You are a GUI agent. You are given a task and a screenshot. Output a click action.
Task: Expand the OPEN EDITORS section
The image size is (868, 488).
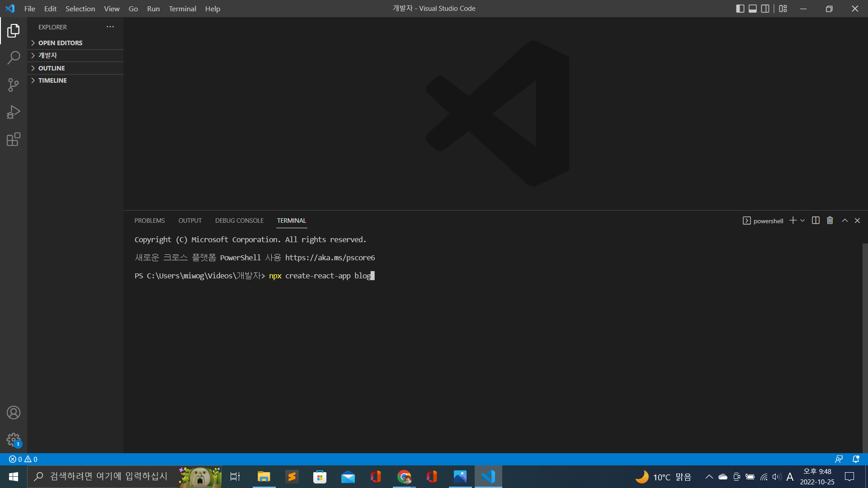tap(75, 43)
